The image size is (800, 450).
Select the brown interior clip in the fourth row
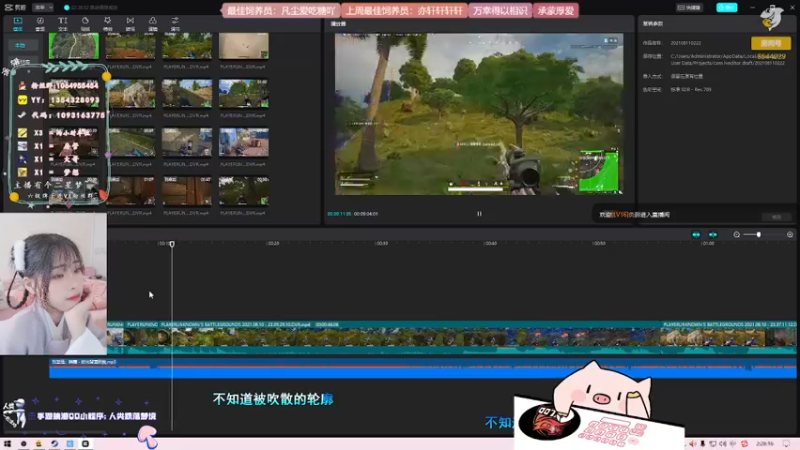131,191
